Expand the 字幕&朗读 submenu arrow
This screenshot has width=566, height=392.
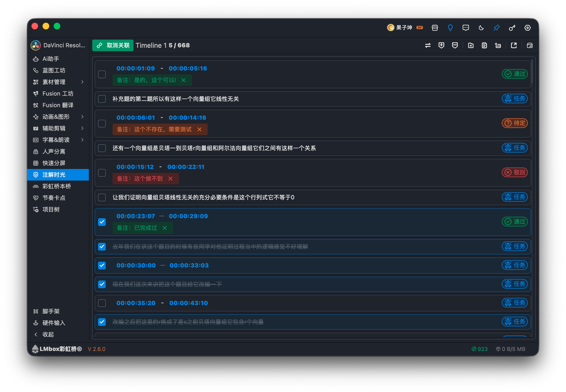82,140
